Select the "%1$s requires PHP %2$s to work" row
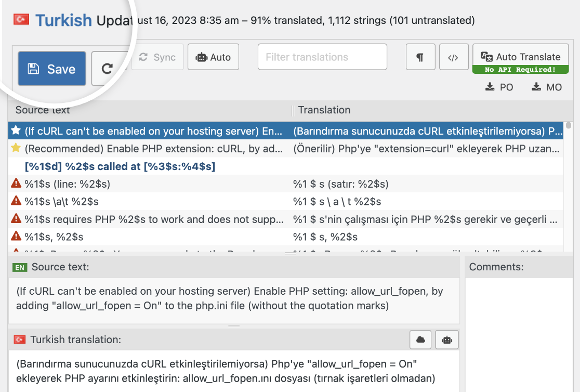Screen dimensions: 580x392 click(285, 219)
